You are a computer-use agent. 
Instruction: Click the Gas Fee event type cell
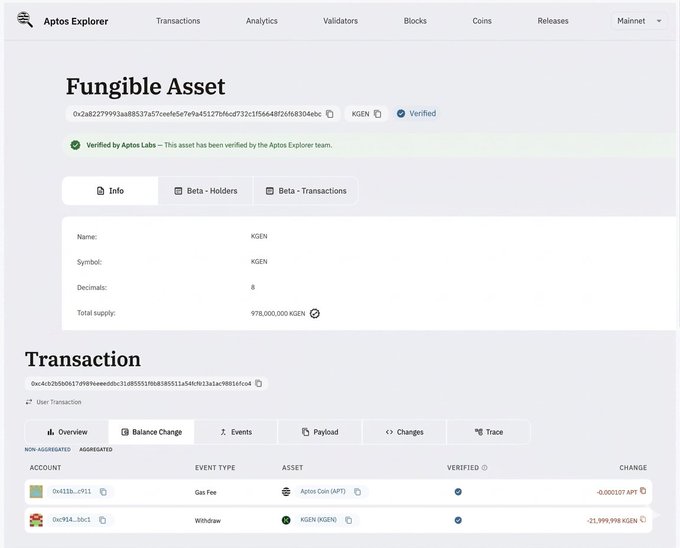(x=206, y=493)
